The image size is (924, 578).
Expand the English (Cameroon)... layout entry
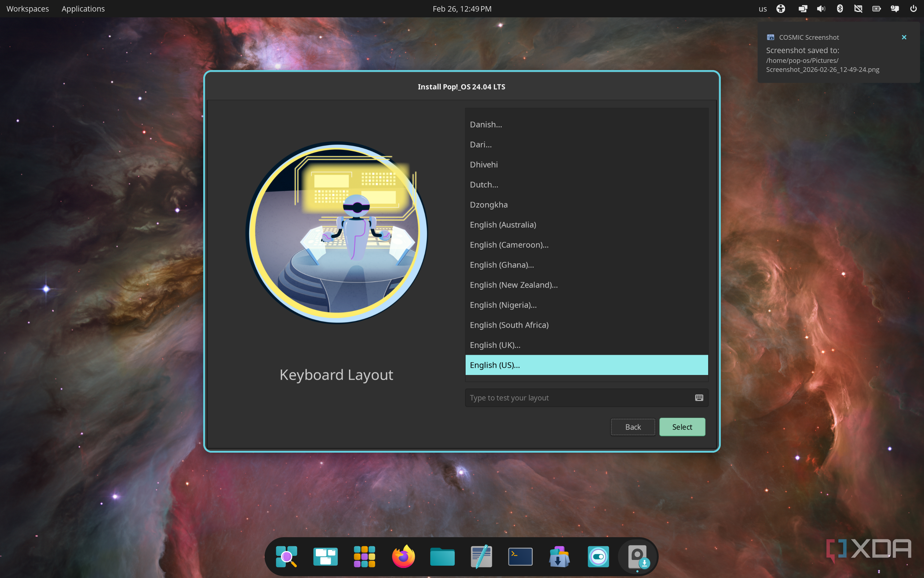pyautogui.click(x=587, y=245)
